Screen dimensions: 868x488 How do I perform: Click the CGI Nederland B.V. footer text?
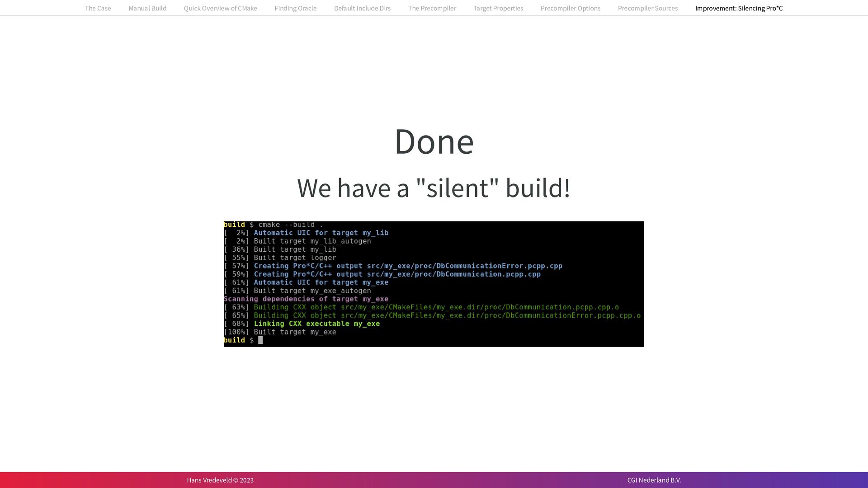pos(654,480)
